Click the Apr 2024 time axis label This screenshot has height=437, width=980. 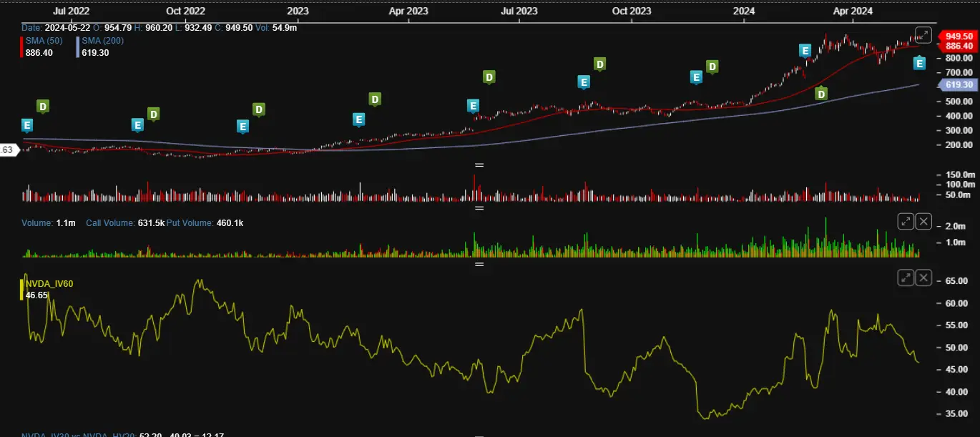pos(853,11)
